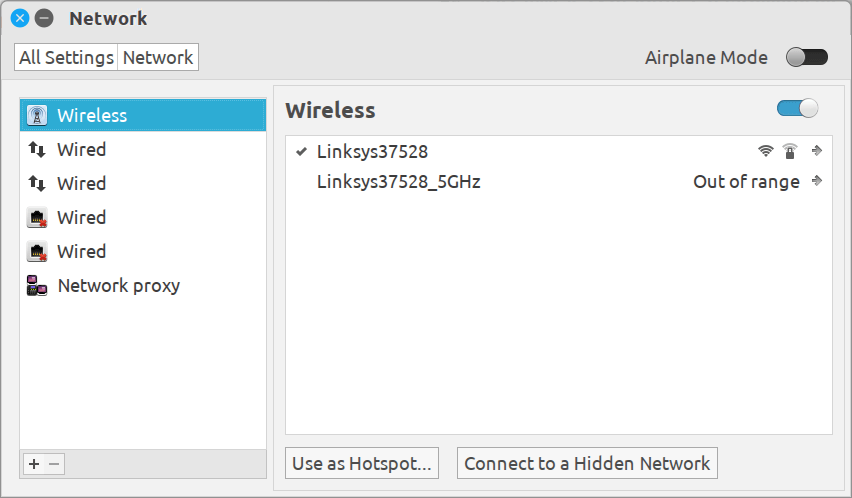Click the Network proxy icon
The image size is (852, 498).
coord(37,286)
